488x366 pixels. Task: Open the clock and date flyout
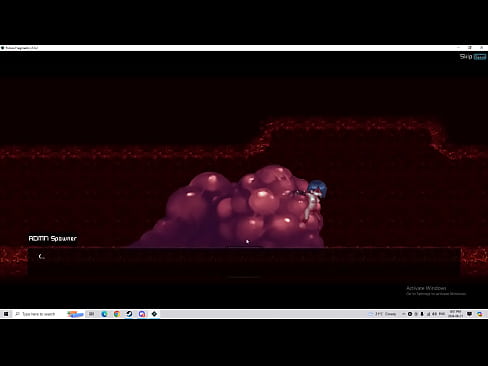(455, 314)
